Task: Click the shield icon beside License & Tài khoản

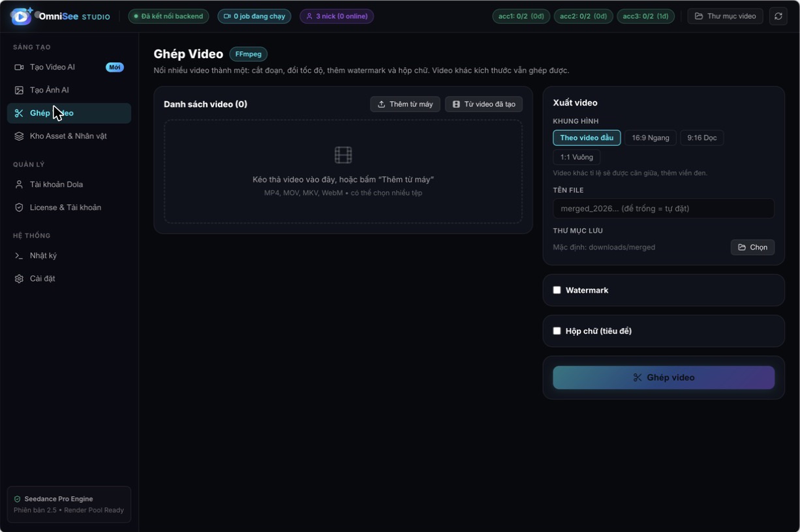Action: [19, 207]
